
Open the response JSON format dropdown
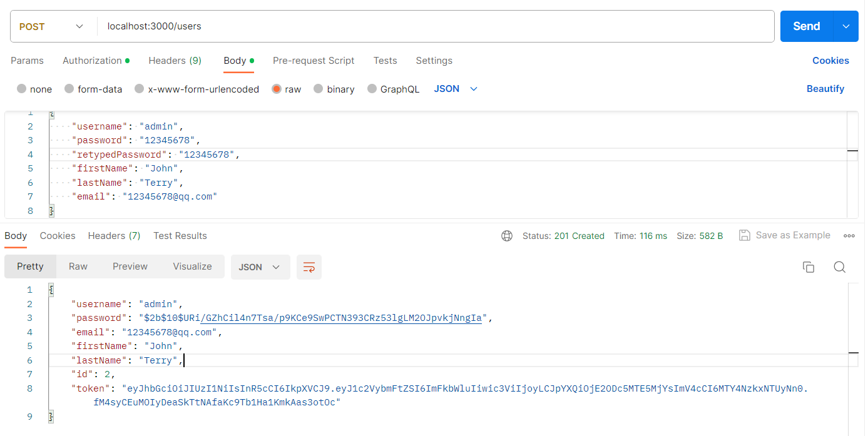pyautogui.click(x=260, y=267)
